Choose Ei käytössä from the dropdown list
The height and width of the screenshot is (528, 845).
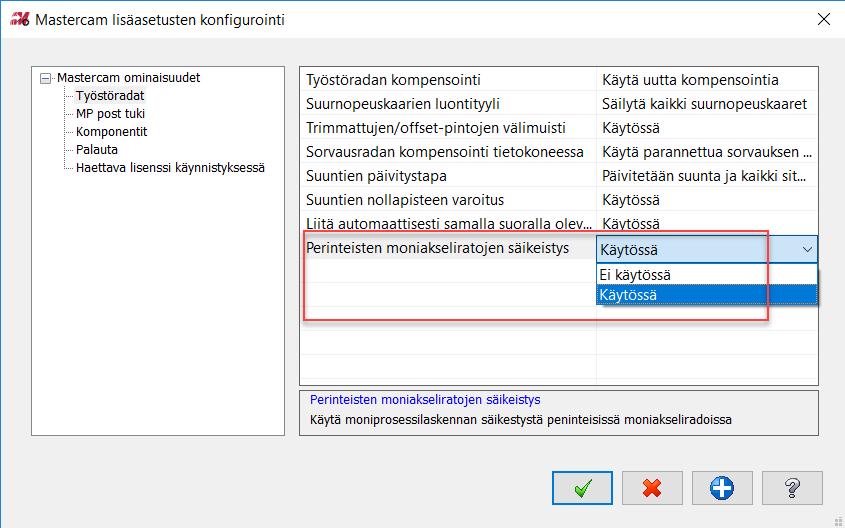(x=707, y=275)
